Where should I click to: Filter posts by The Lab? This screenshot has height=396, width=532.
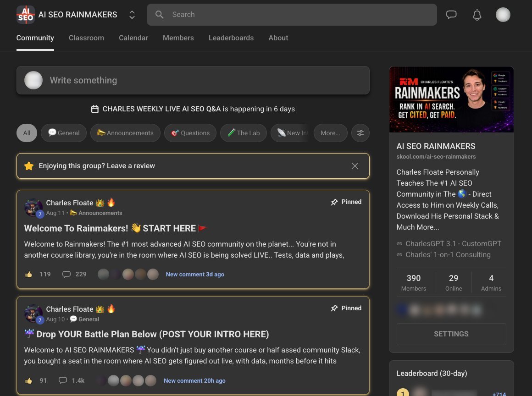coord(243,133)
